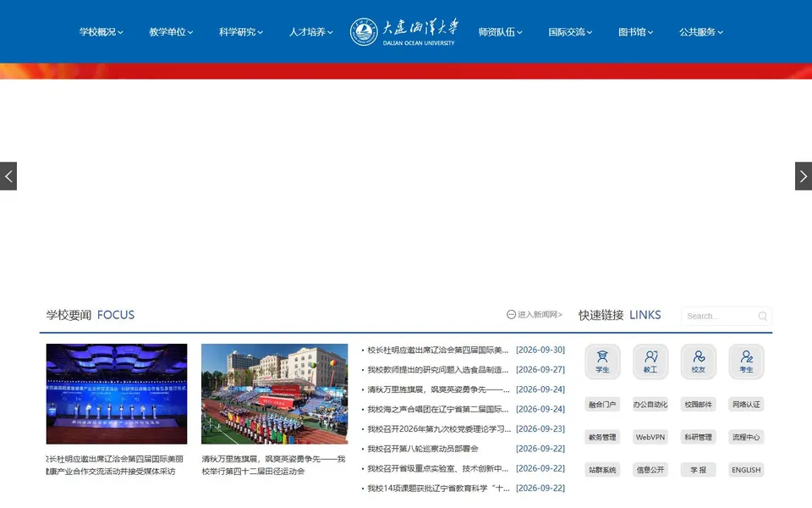Open the 站群系统 quick link
This screenshot has width=812, height=508.
click(x=602, y=470)
